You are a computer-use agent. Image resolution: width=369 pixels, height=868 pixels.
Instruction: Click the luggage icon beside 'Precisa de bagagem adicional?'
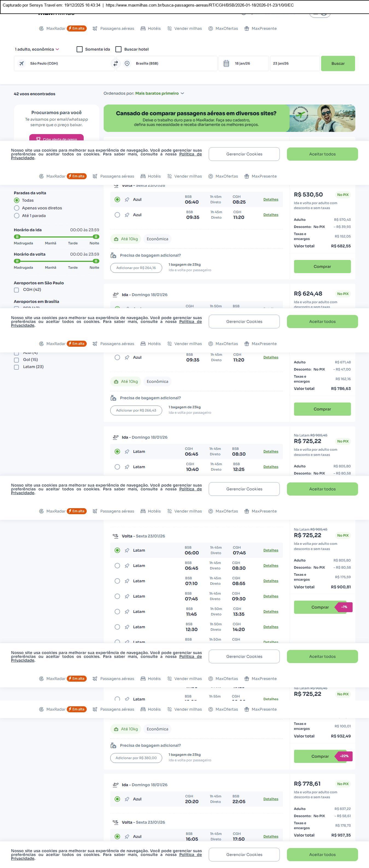[114, 255]
